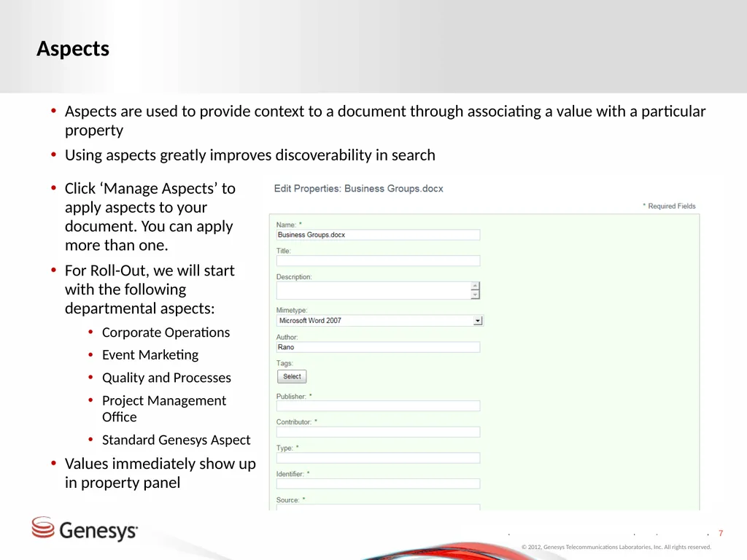This screenshot has width=747, height=560.
Task: Click the Description field's up arrow
Action: (475, 286)
